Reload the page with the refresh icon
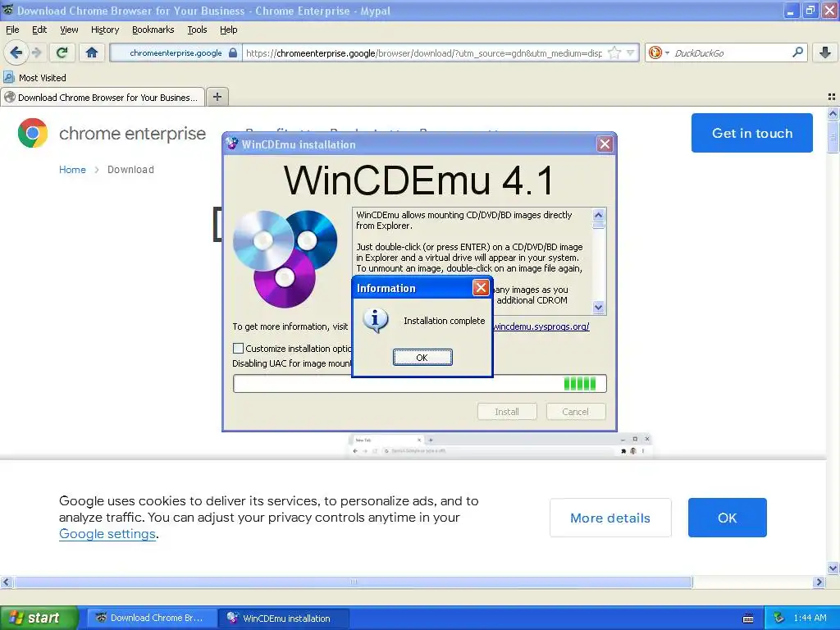 point(62,52)
